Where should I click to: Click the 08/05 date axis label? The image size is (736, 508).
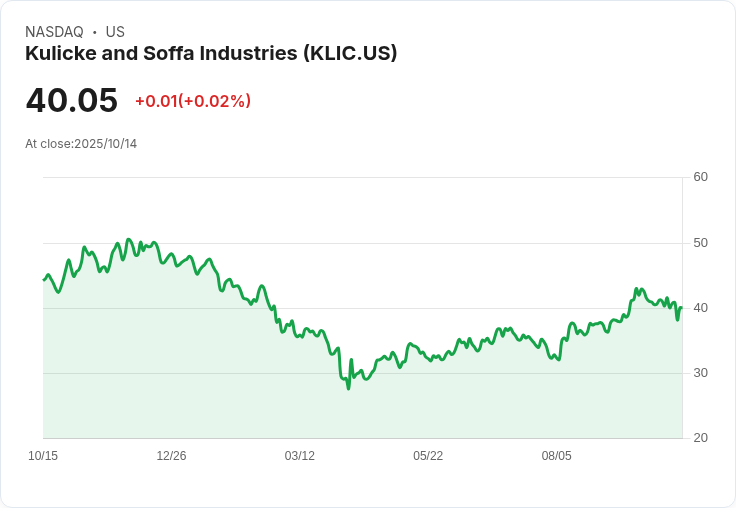(557, 456)
